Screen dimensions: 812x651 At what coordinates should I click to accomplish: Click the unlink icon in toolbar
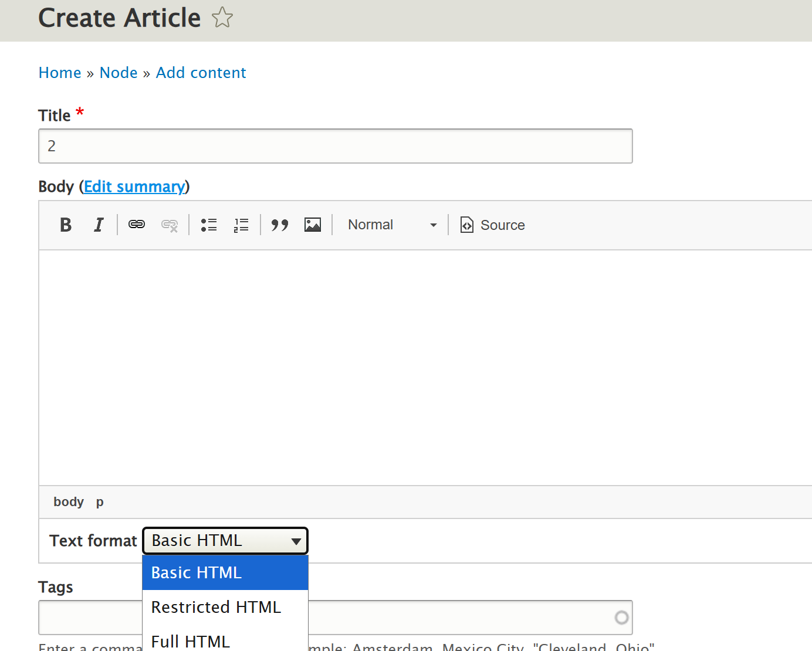click(170, 225)
